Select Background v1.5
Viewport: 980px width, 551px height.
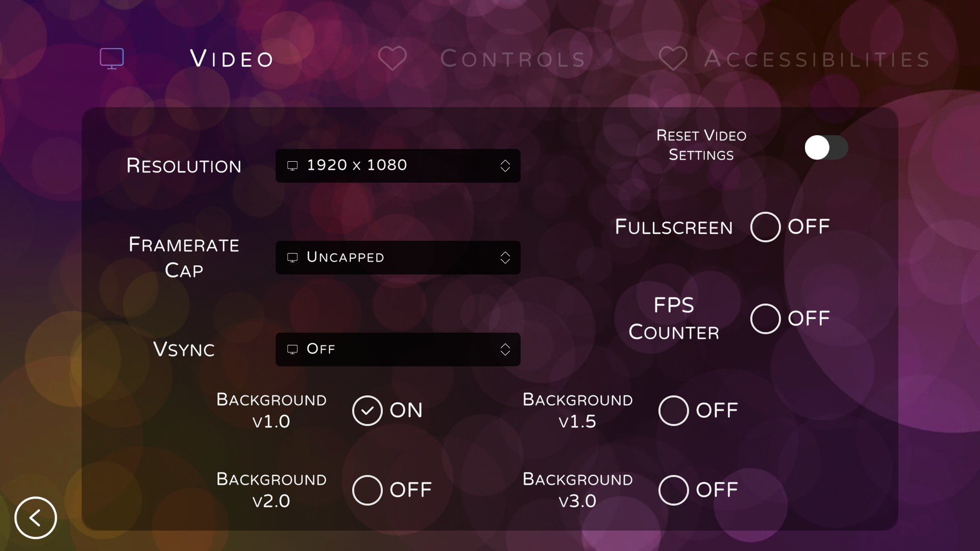point(673,410)
